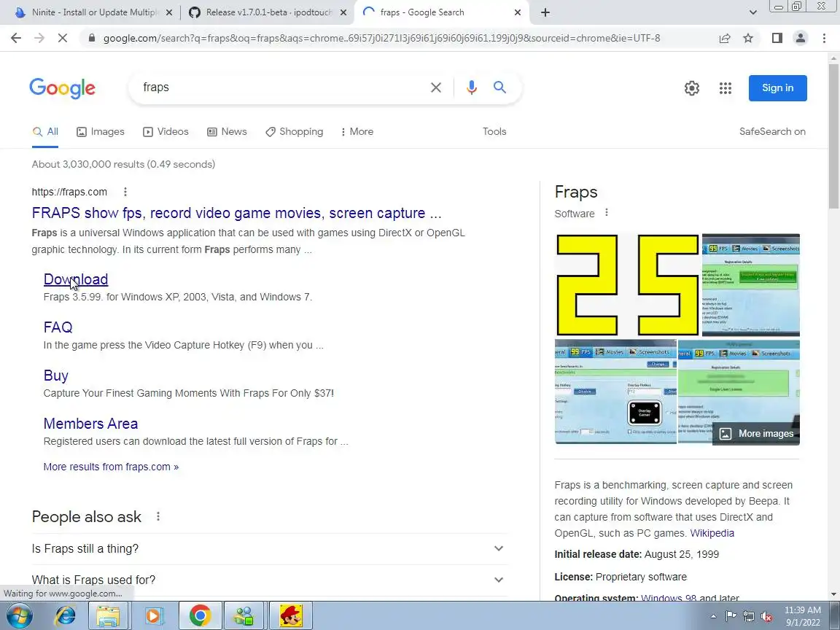Image resolution: width=840 pixels, height=630 pixels.
Task: Open the tab search chevron in the title bar
Action: point(752,12)
